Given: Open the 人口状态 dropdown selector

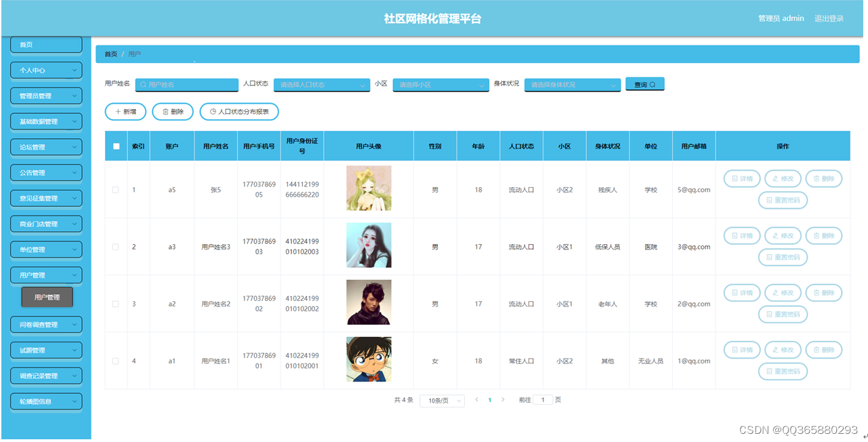Looking at the screenshot, I should click(321, 83).
